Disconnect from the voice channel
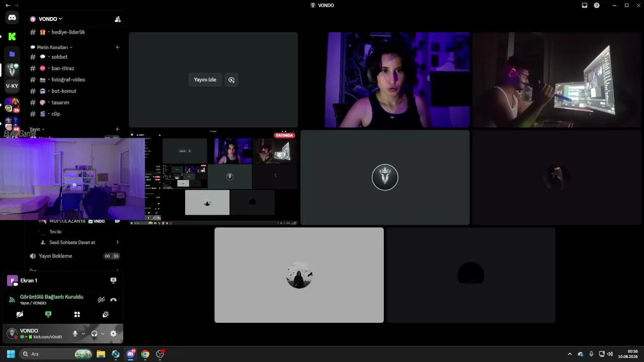 [x=113, y=300]
